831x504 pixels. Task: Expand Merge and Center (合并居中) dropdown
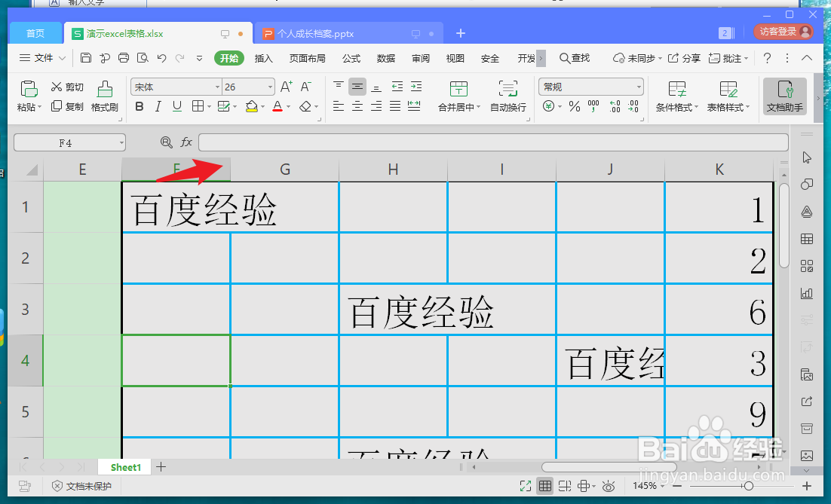pyautogui.click(x=479, y=107)
